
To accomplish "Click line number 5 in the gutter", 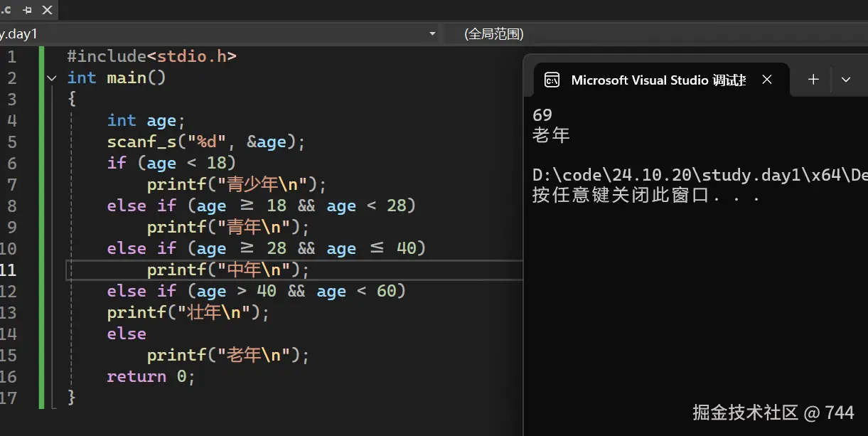I will tap(11, 142).
